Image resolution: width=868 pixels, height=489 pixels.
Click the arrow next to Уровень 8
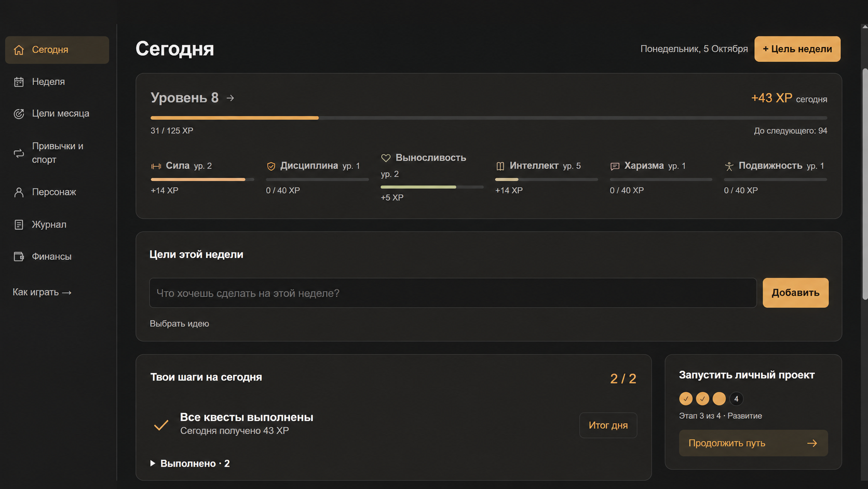click(230, 98)
